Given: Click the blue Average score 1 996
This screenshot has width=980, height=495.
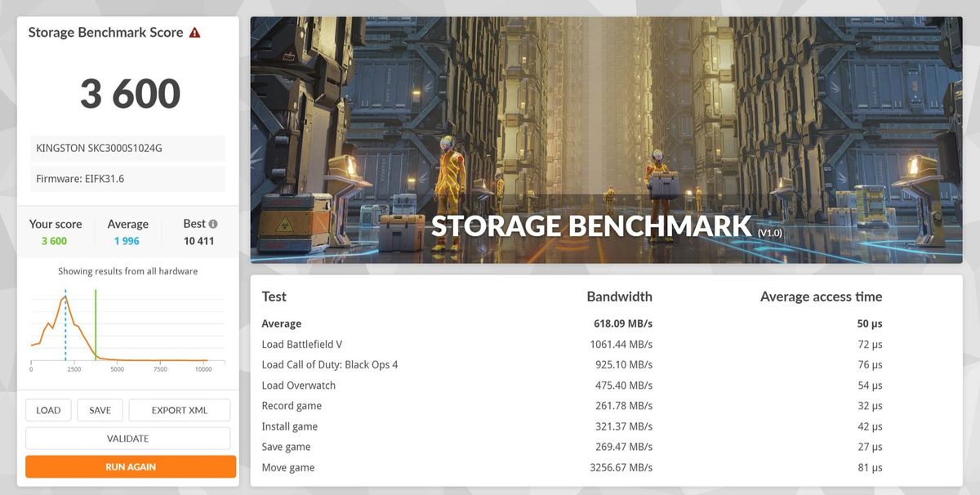Looking at the screenshot, I should (127, 241).
